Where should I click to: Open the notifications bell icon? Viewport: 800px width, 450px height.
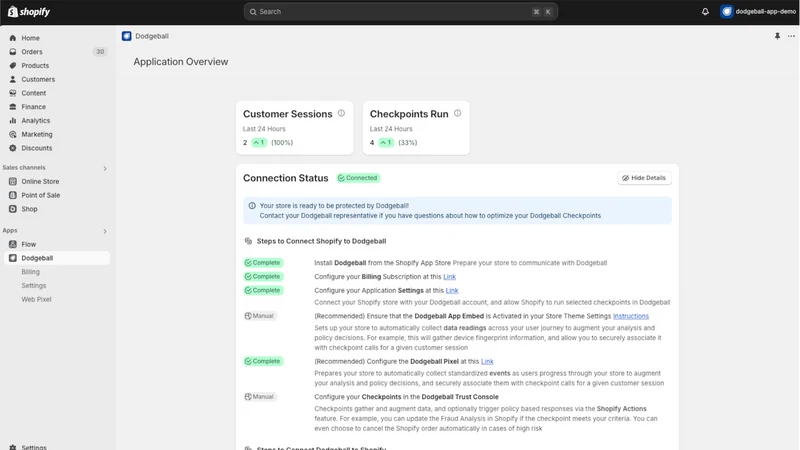pos(705,11)
